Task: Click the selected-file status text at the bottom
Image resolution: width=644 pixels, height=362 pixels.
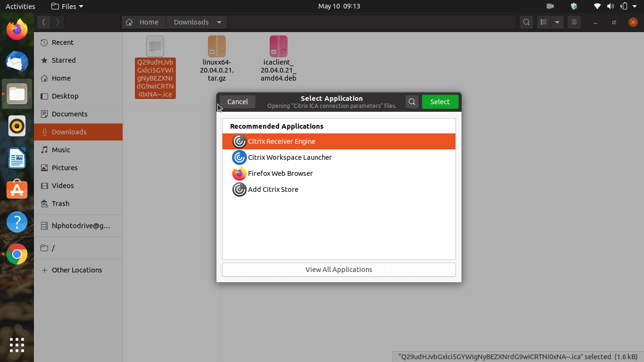Action: 518,357
